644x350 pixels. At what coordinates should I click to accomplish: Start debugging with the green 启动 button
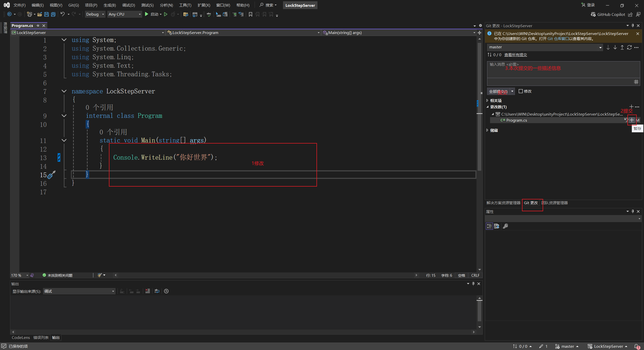pyautogui.click(x=153, y=14)
